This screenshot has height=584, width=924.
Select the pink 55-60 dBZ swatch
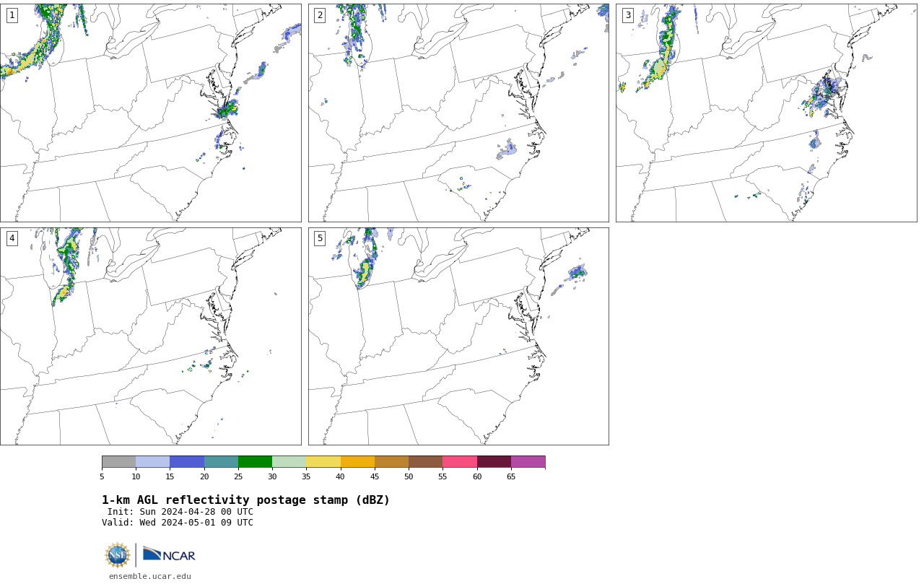[x=460, y=462]
